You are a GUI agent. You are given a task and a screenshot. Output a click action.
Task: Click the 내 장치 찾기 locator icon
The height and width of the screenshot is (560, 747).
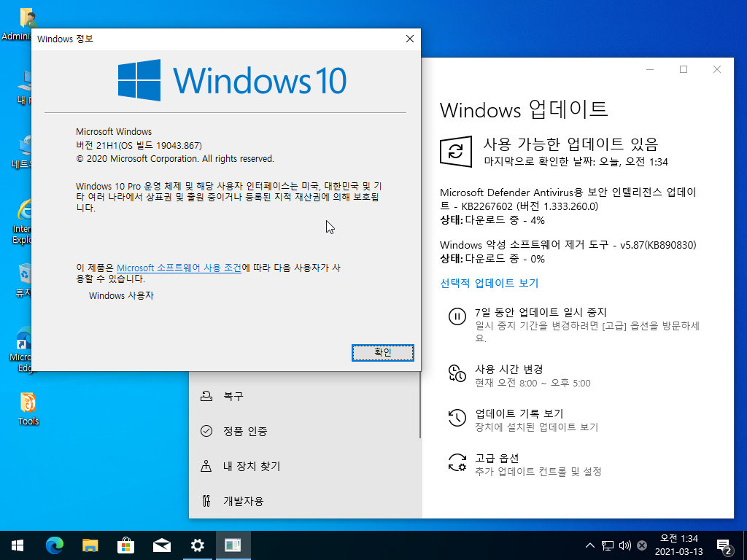tap(206, 466)
